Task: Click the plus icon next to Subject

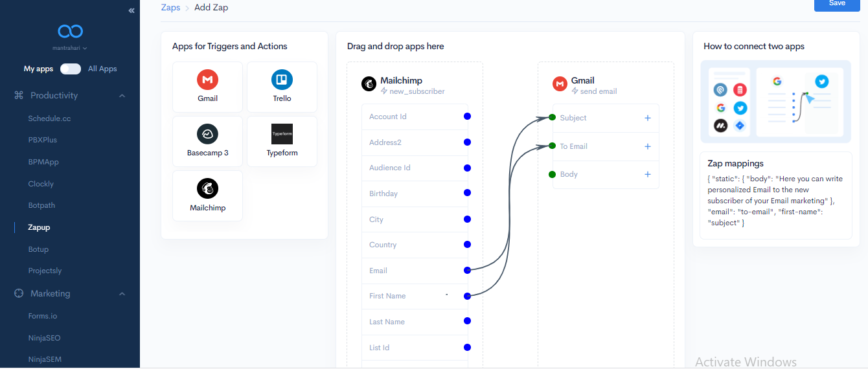Action: click(647, 118)
